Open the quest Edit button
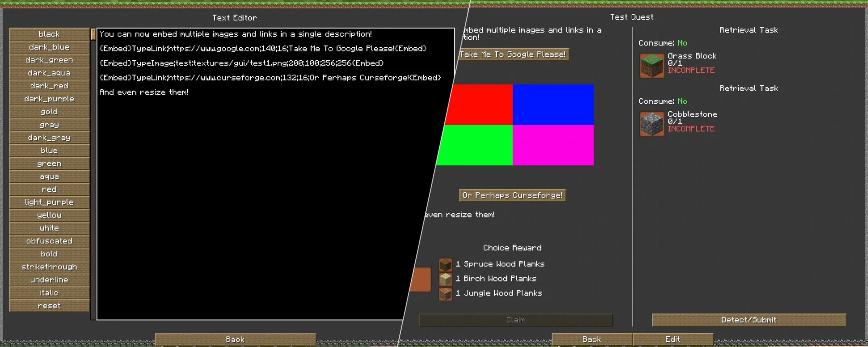This screenshot has height=347, width=868. click(x=673, y=340)
